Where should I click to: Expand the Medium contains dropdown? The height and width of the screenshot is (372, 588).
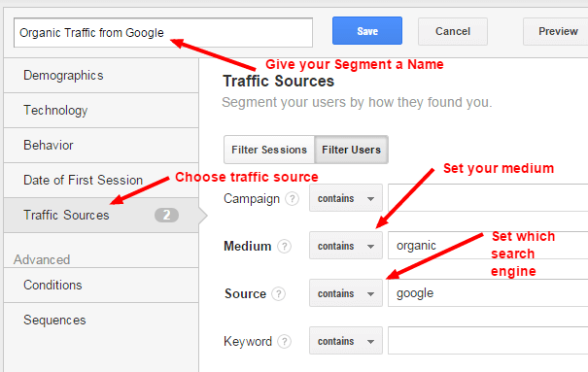[346, 246]
